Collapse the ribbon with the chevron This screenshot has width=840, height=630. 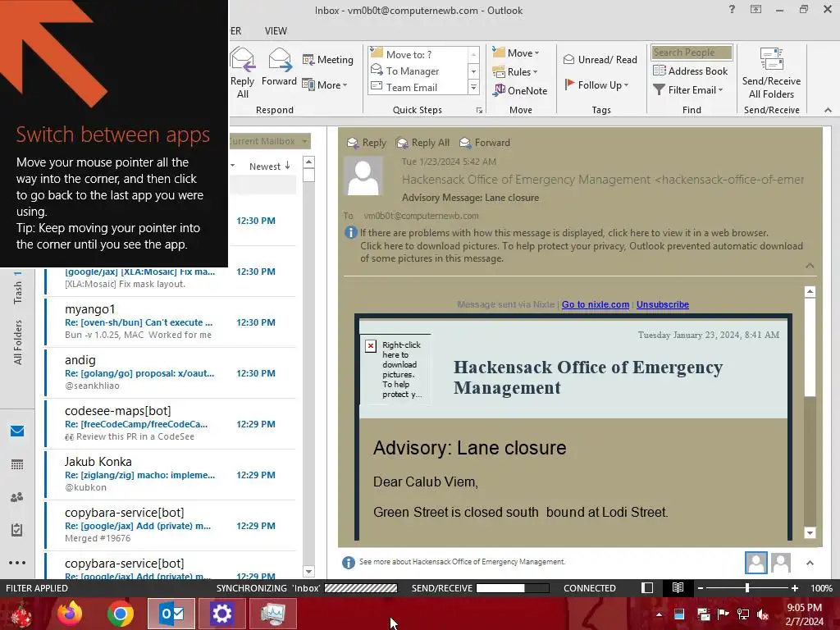pos(828,110)
